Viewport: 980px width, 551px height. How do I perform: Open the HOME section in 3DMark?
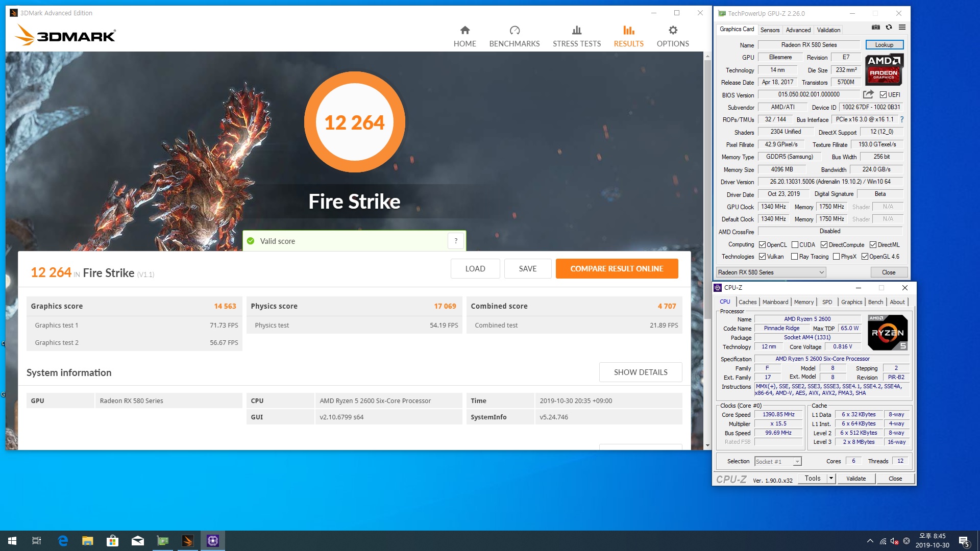point(464,37)
